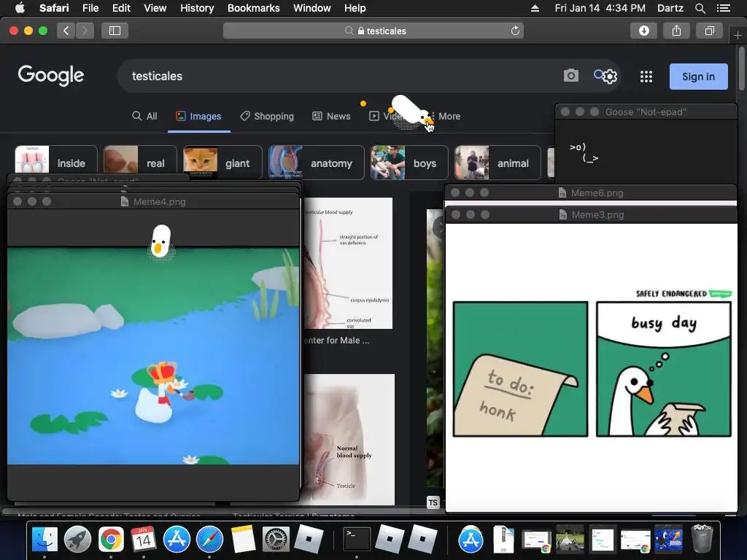Bring the Meme6.png window to the front
747x560 pixels.
pyautogui.click(x=591, y=192)
